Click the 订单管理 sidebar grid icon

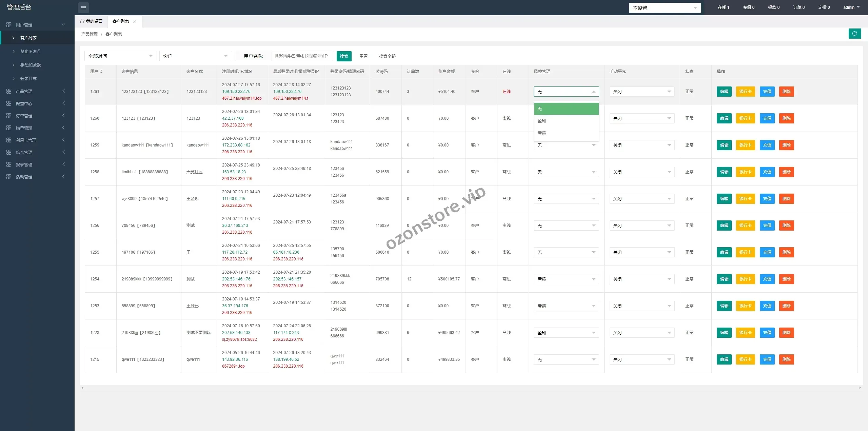[x=9, y=116]
